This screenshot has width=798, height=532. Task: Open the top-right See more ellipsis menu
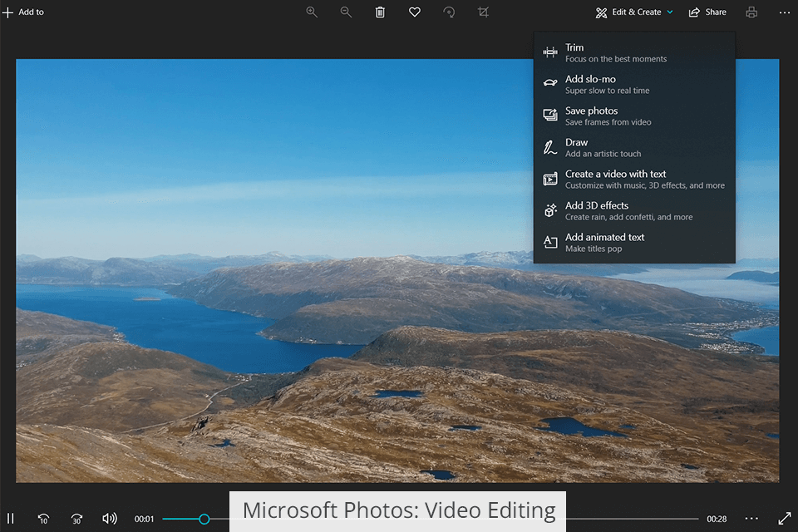pyautogui.click(x=785, y=12)
